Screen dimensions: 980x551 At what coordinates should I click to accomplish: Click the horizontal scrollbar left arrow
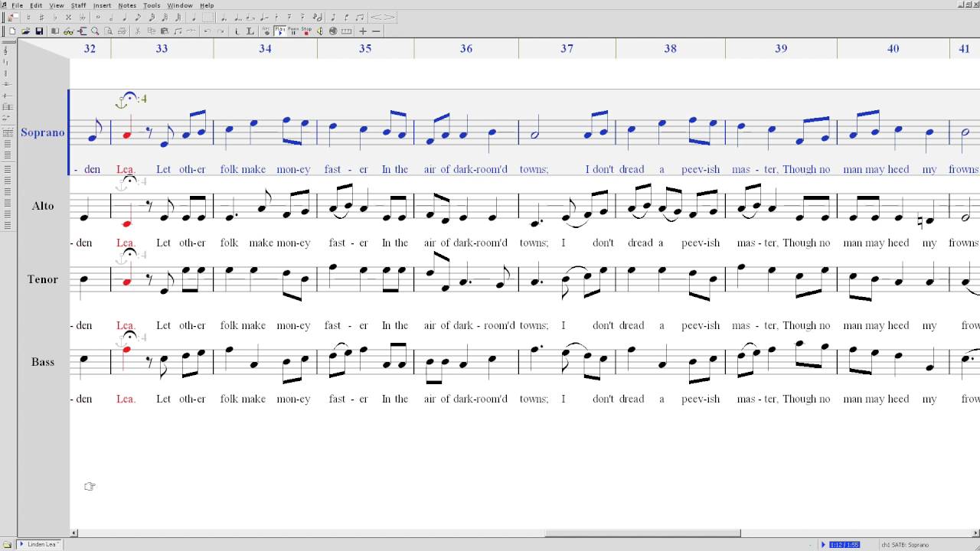(74, 533)
